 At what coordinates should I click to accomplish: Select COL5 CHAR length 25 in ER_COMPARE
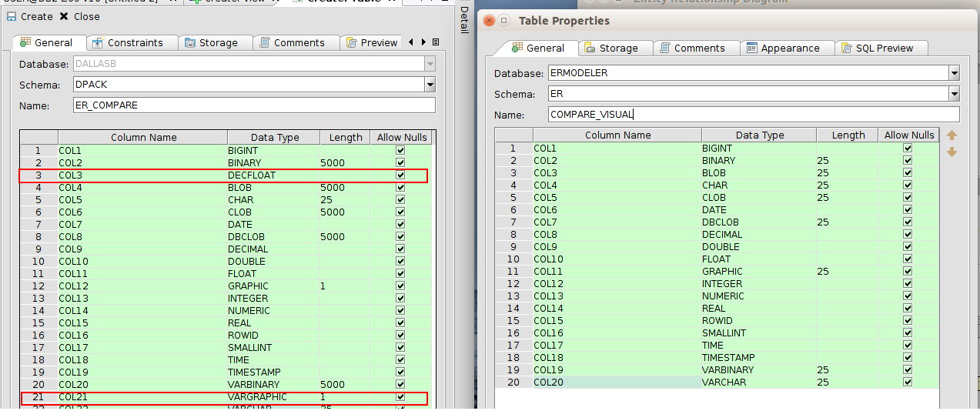point(345,199)
